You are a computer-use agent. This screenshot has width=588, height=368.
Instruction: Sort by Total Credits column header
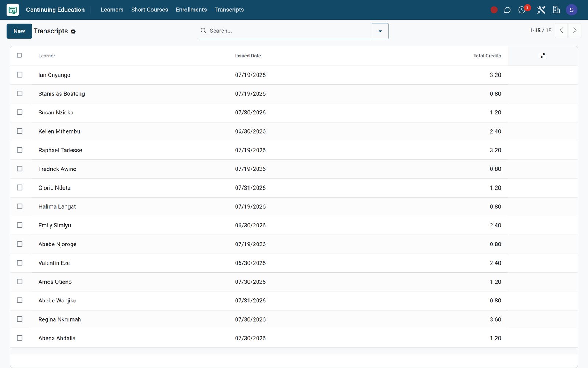point(487,56)
